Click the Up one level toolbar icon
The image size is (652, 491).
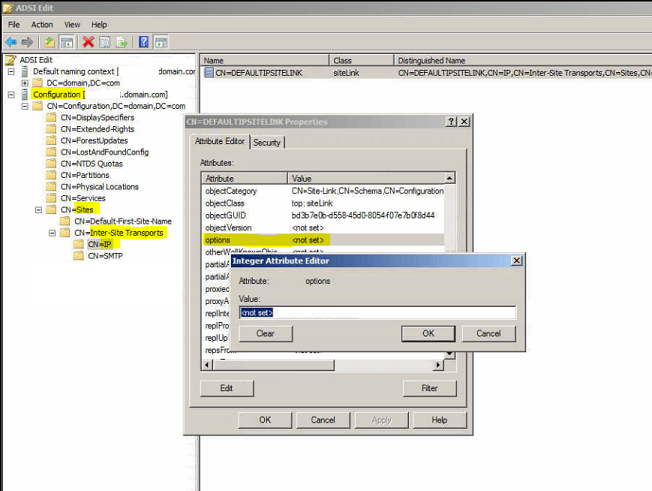pyautogui.click(x=49, y=42)
